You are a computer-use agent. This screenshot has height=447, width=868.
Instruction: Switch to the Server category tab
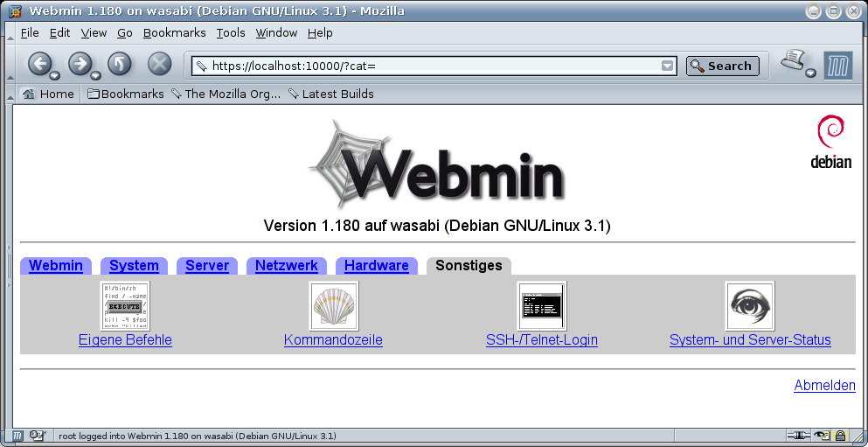tap(207, 265)
